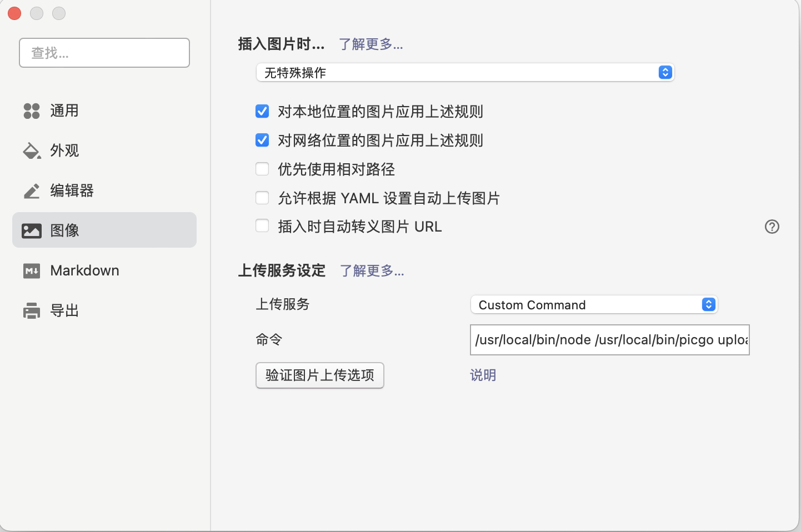Uncheck 对本地位置的图片应用上述规则
801x532 pixels.
[262, 112]
